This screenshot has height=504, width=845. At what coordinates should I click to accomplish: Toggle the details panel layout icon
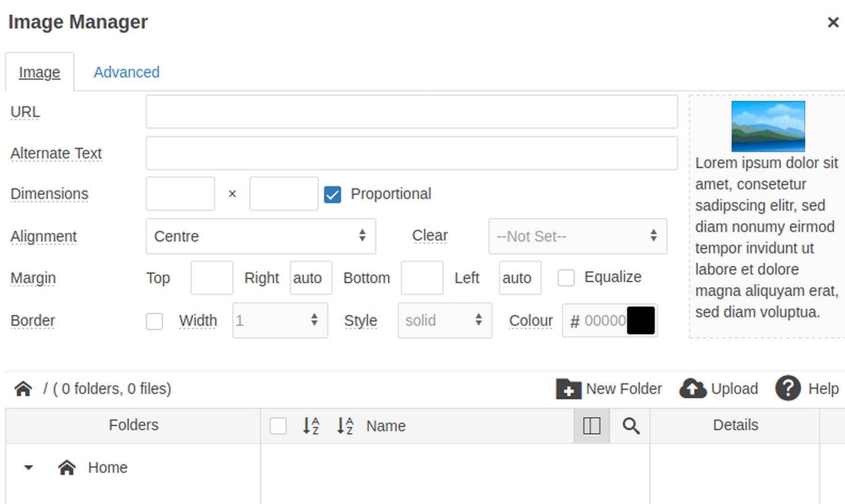pos(591,426)
